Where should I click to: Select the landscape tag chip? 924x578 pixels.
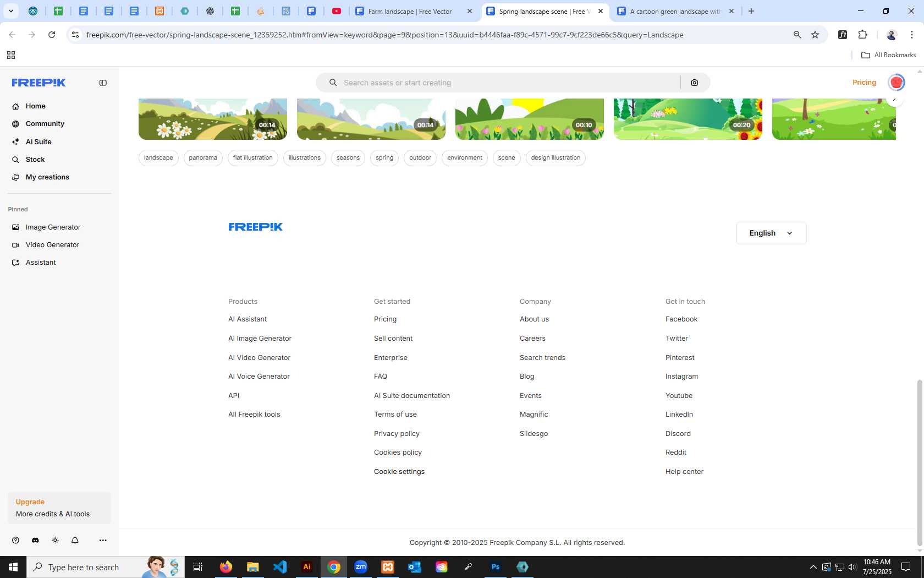pyautogui.click(x=158, y=158)
